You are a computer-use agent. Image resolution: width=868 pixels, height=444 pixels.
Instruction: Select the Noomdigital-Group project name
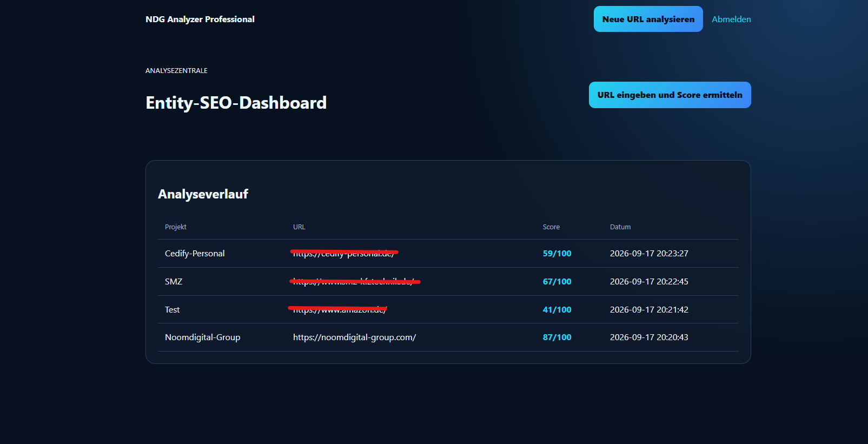[202, 337]
